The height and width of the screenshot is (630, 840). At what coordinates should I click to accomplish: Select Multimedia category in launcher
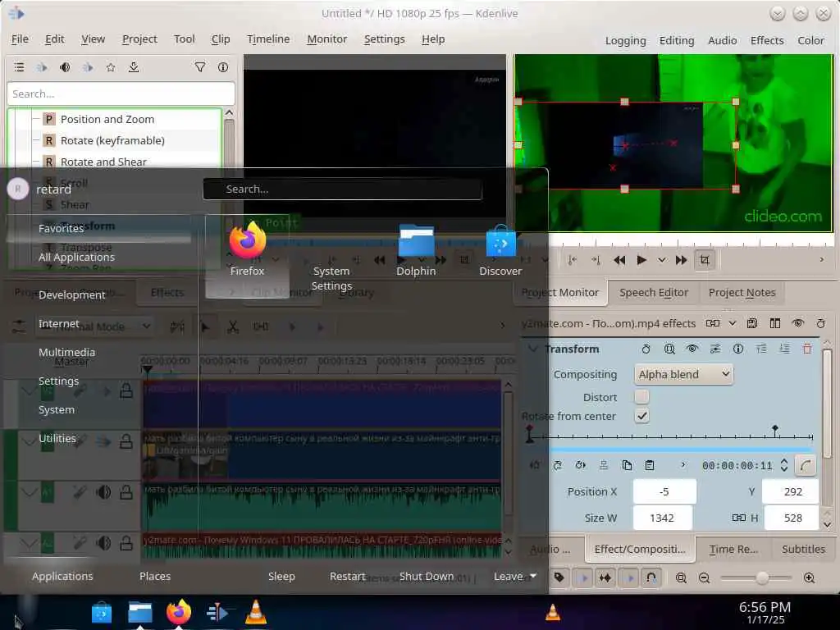pyautogui.click(x=67, y=352)
